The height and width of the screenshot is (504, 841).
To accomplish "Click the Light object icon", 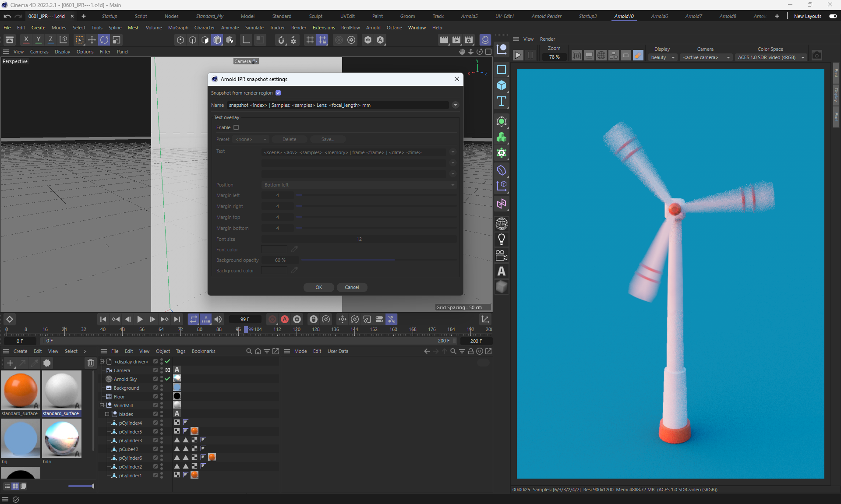I will [502, 240].
